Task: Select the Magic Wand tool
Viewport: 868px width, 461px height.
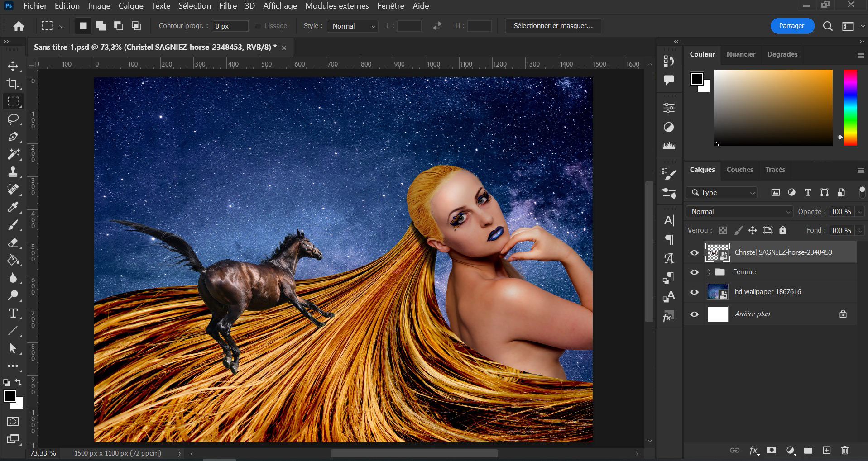Action: click(13, 154)
